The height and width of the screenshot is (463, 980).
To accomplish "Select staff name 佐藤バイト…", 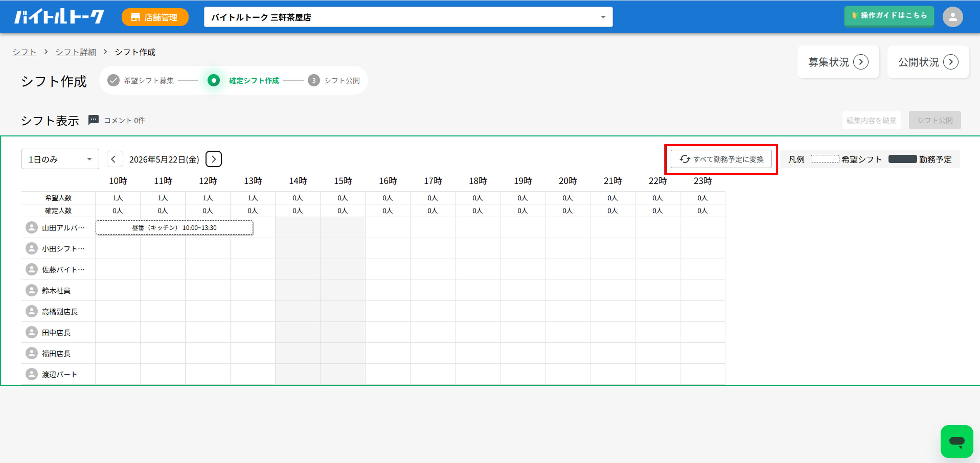I will [x=63, y=270].
